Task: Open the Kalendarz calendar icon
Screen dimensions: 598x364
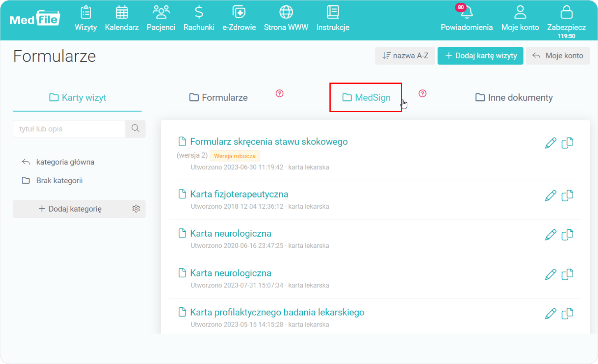Action: [x=122, y=13]
